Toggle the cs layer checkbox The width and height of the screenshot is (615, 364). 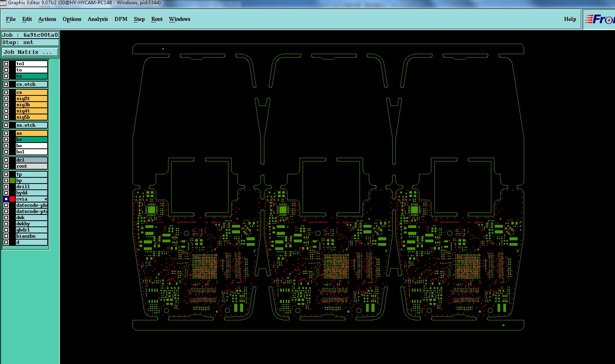click(x=6, y=92)
